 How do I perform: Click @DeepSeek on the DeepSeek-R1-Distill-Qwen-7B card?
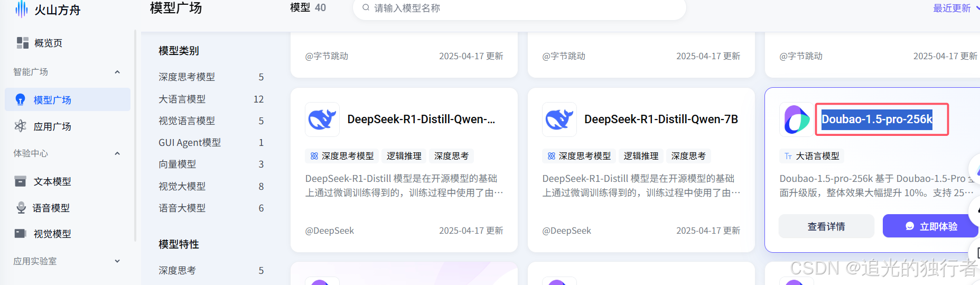[567, 231]
